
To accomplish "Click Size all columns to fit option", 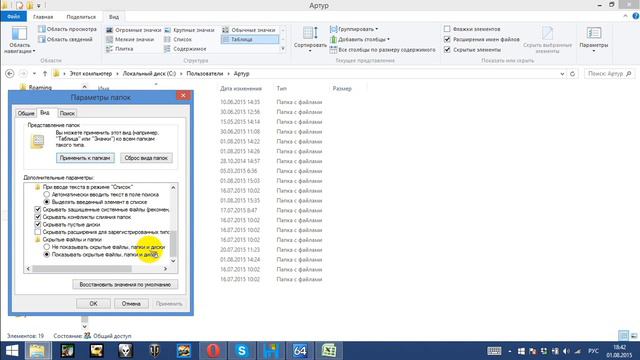I will coord(383,50).
